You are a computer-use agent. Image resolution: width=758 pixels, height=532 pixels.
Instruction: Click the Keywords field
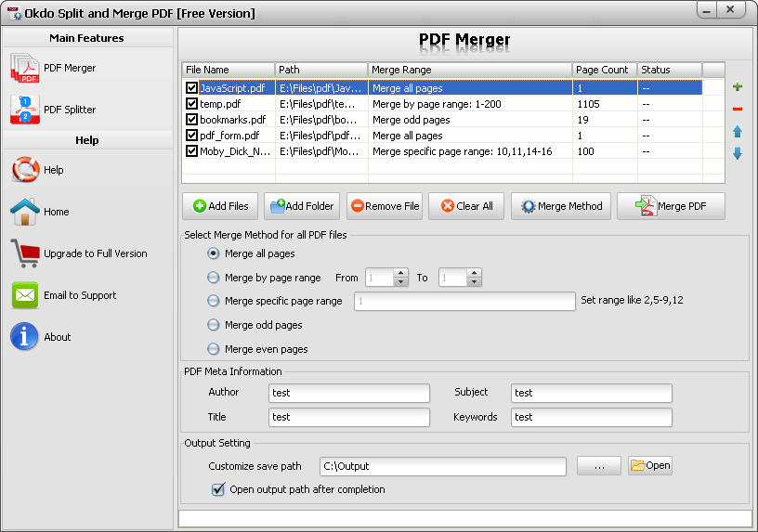(591, 417)
